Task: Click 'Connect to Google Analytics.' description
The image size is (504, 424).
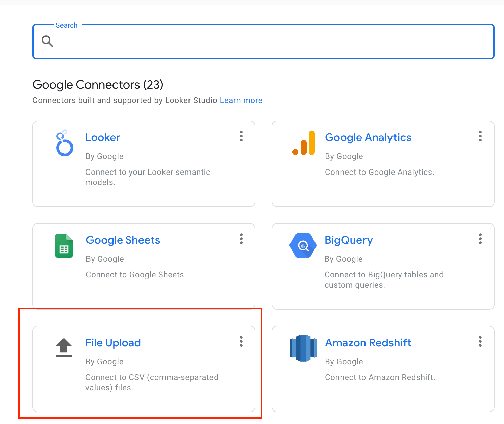Action: coord(380,172)
